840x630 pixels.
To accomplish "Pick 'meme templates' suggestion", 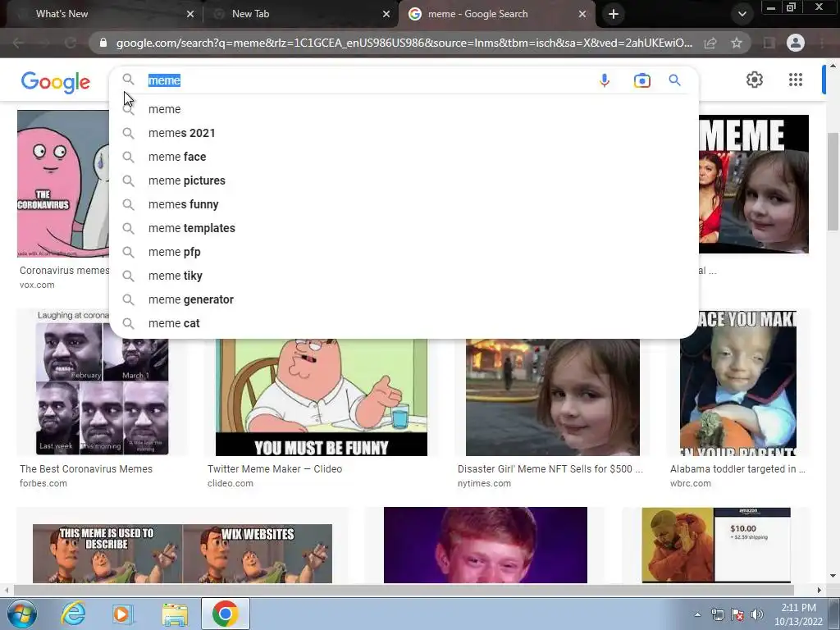I will click(x=404, y=228).
